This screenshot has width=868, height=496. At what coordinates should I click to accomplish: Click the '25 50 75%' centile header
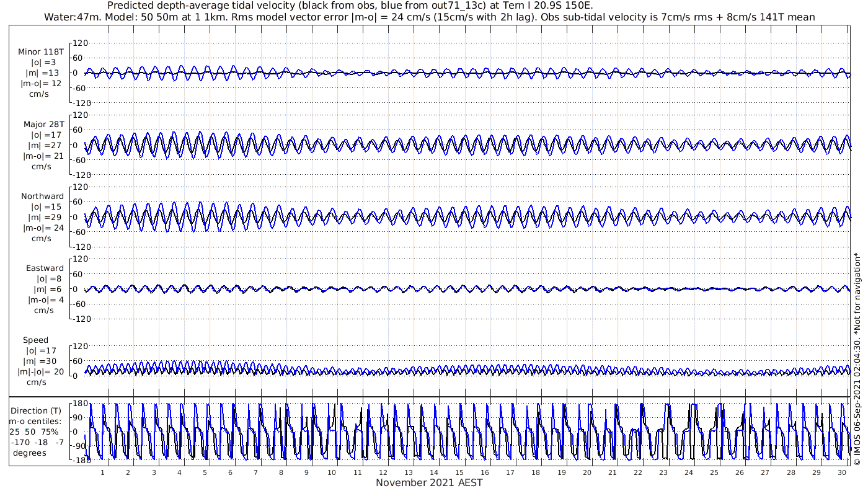pos(34,432)
